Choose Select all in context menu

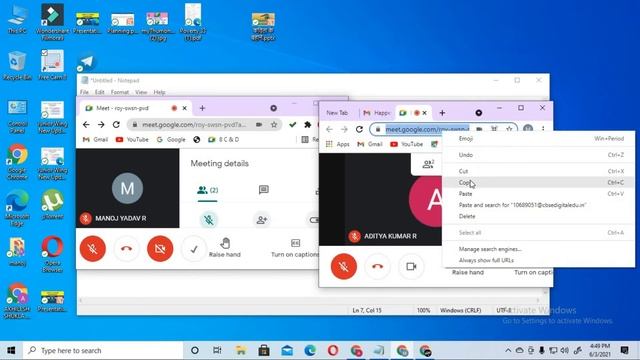click(x=538, y=233)
